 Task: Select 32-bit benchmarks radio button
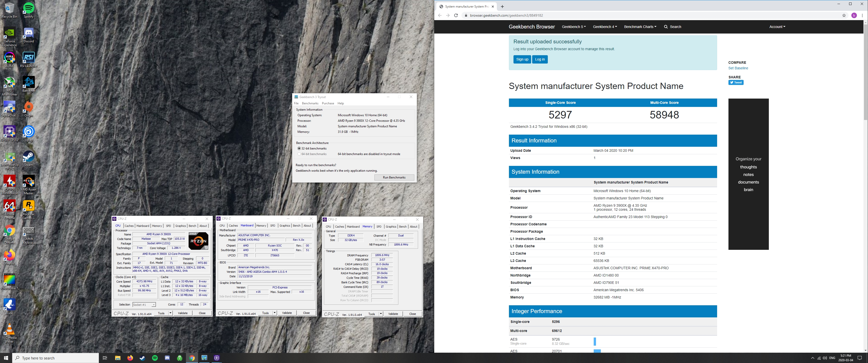299,148
